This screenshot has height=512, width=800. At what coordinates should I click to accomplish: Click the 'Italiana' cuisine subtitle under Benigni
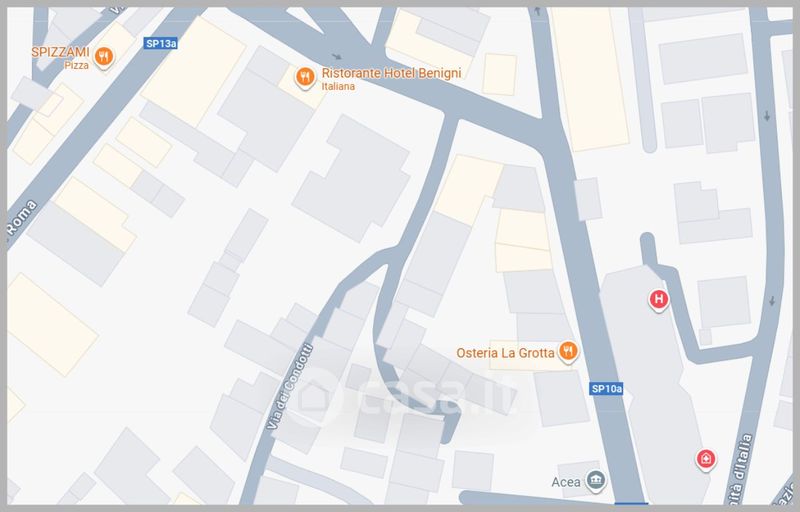(x=338, y=86)
